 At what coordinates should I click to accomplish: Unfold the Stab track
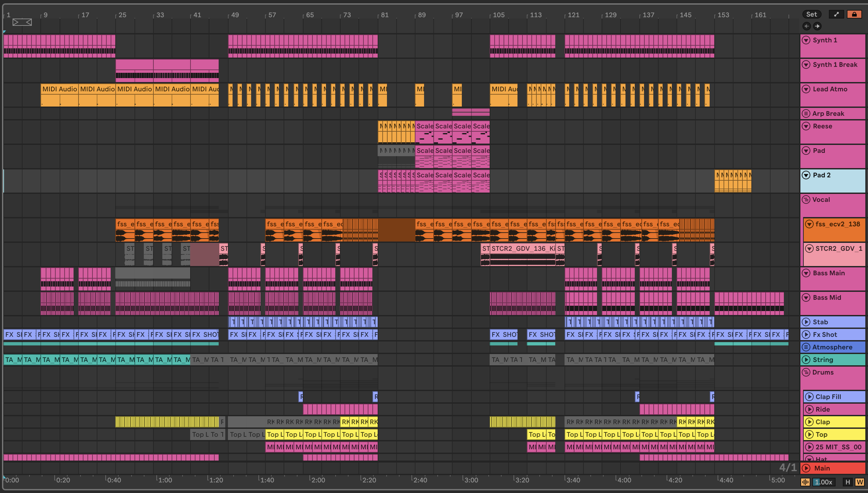(806, 322)
